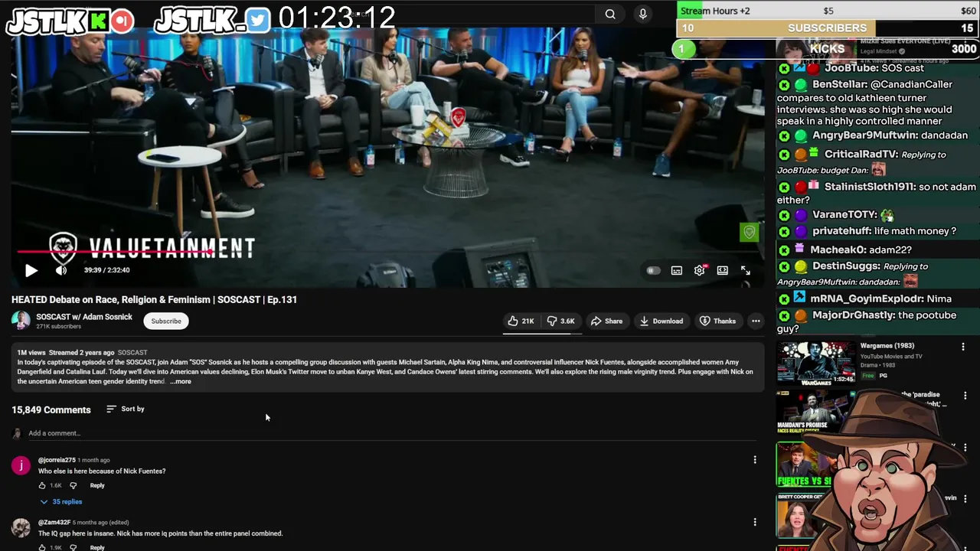
Task: Open the comments Sort by menu
Action: [x=126, y=409]
